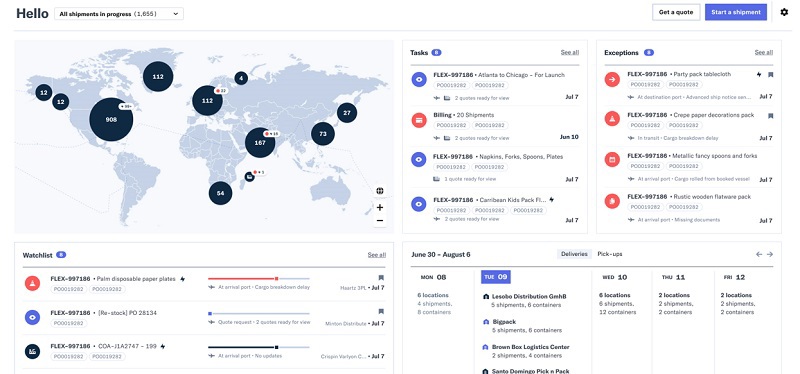The height and width of the screenshot is (374, 800).
Task: Click the Start a shipment button
Action: 736,12
